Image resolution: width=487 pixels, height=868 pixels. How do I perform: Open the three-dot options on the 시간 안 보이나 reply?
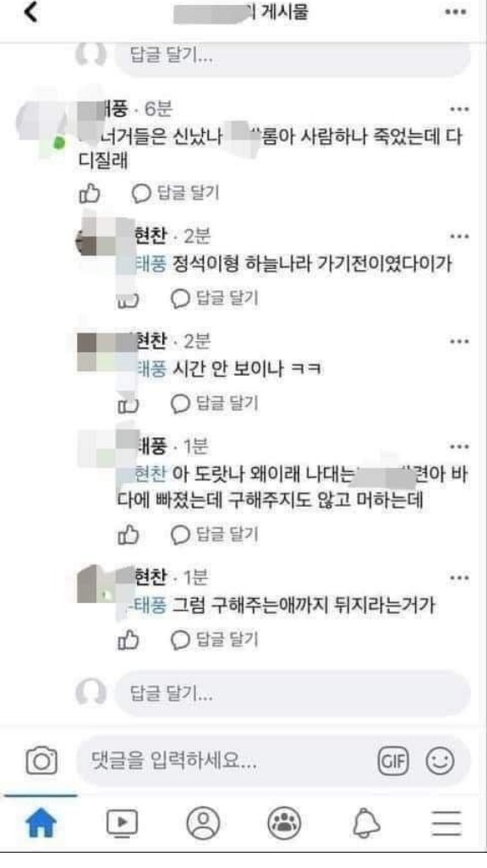[459, 341]
